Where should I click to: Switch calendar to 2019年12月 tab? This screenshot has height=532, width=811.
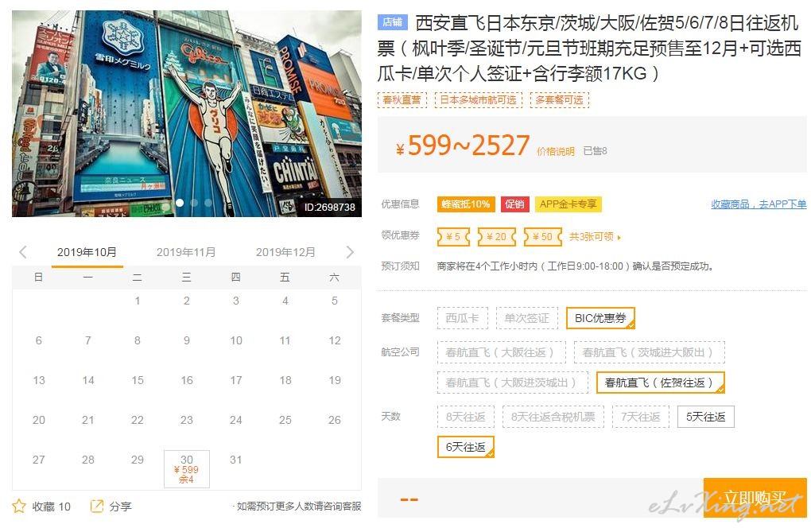click(x=285, y=252)
